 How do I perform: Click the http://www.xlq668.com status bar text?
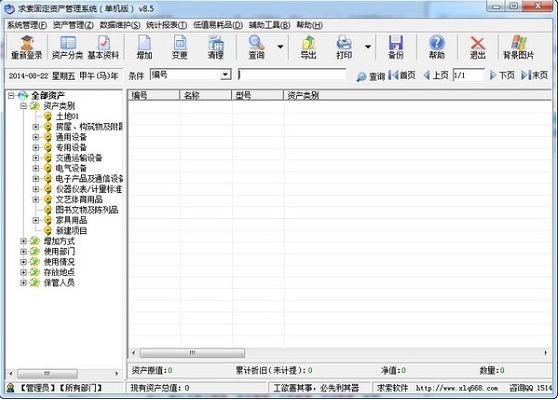coord(457,388)
